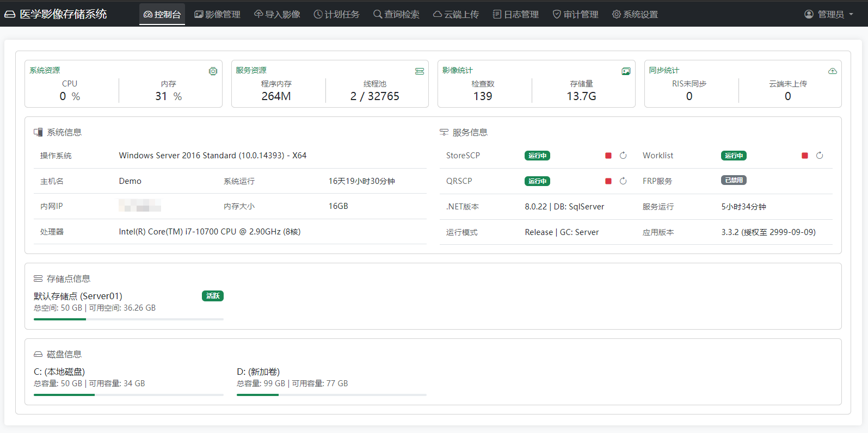Open the 影像管理 menu

coord(217,14)
